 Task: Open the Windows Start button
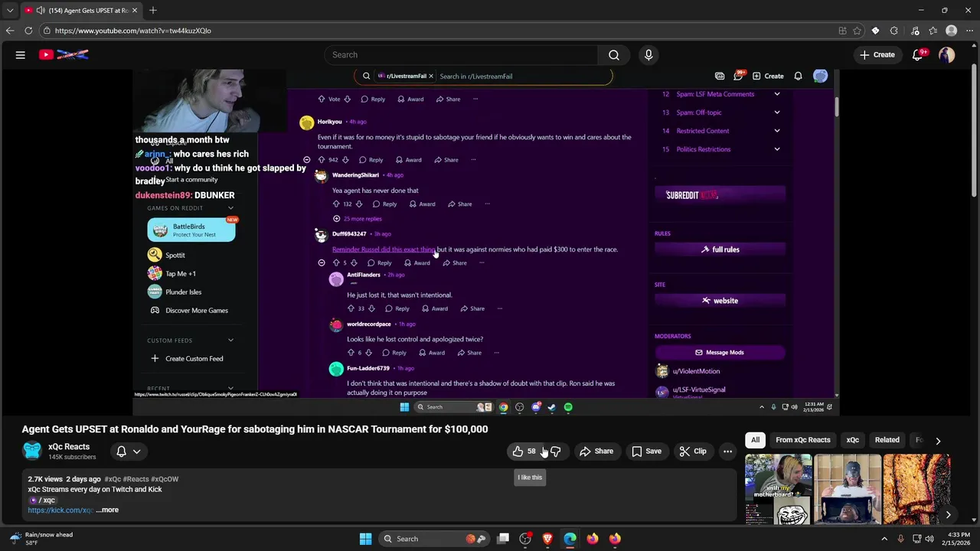pyautogui.click(x=365, y=539)
